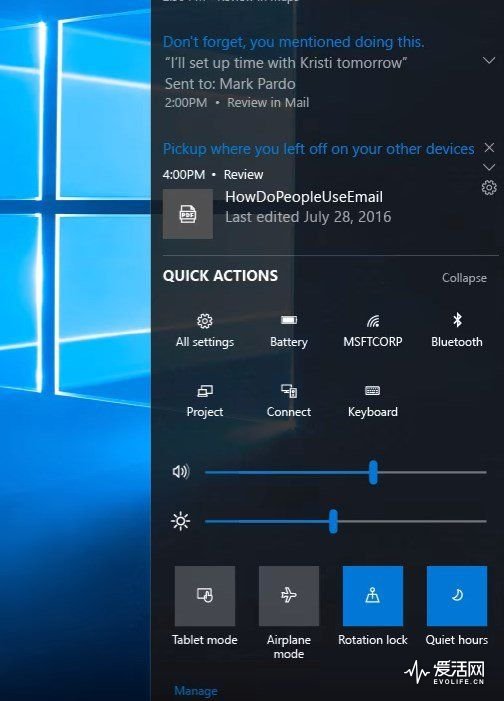
Task: Click the volume slider track
Action: (x=346, y=472)
